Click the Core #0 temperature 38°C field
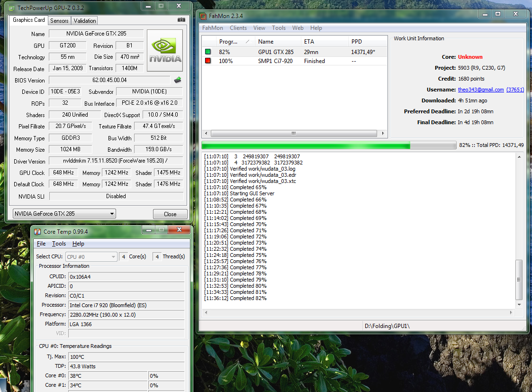The image size is (532, 392). point(108,376)
